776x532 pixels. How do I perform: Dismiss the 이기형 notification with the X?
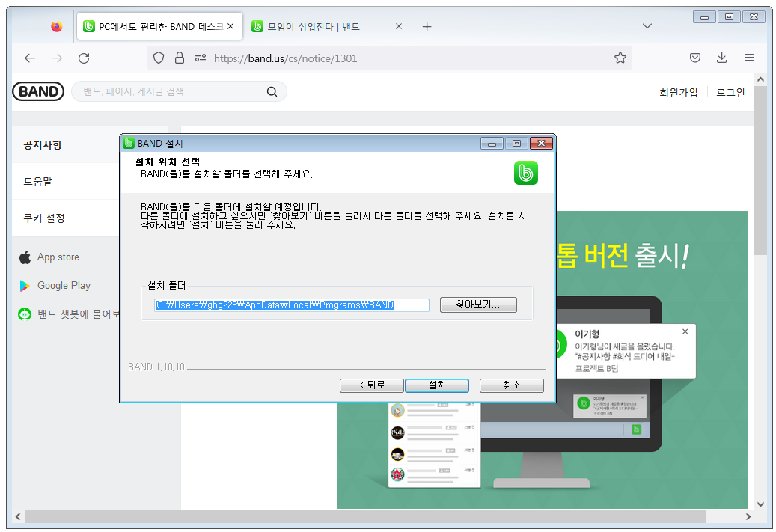[685, 331]
